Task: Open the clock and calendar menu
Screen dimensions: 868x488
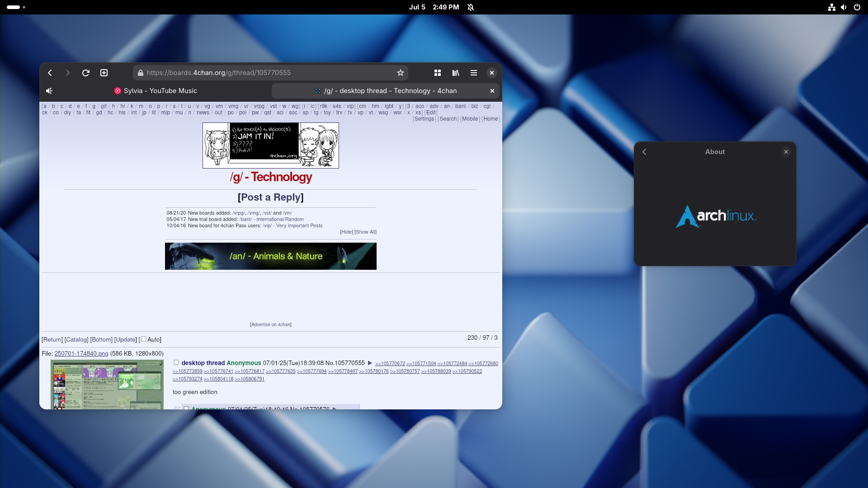Action: (434, 7)
